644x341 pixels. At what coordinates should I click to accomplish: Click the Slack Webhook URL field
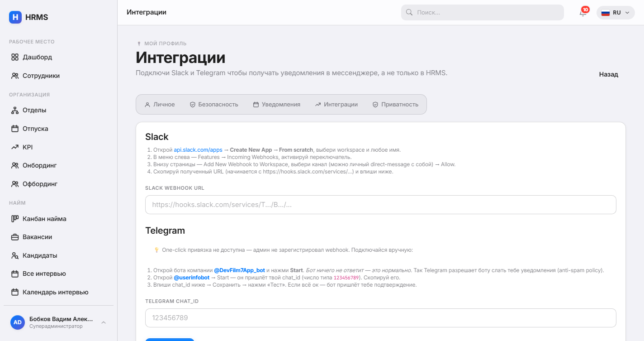point(381,205)
